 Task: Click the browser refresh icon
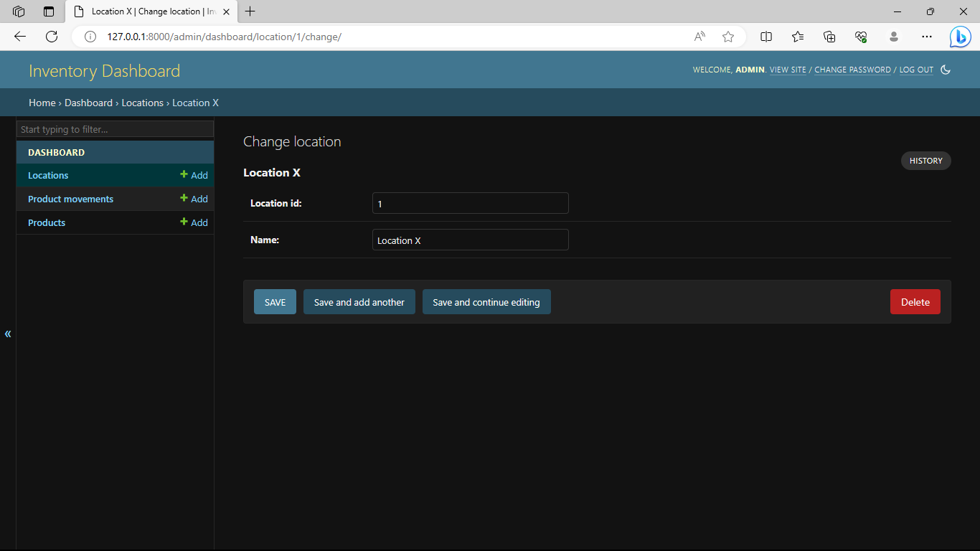pos(50,37)
